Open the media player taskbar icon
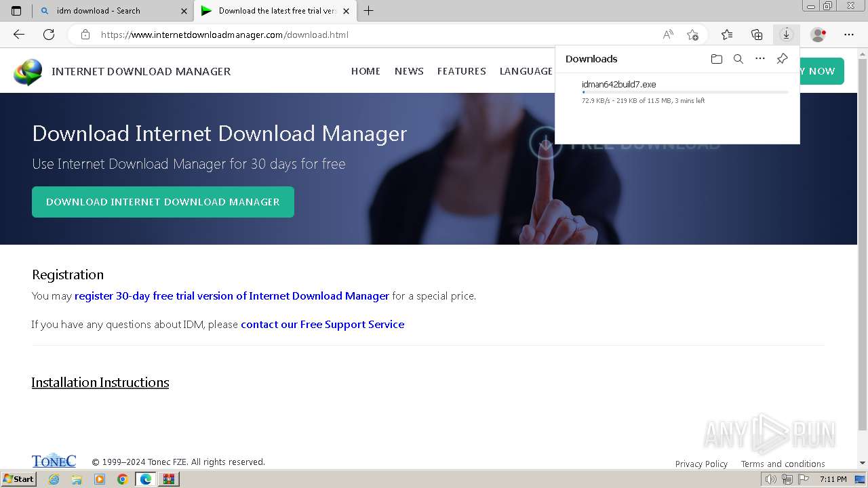 (100, 479)
